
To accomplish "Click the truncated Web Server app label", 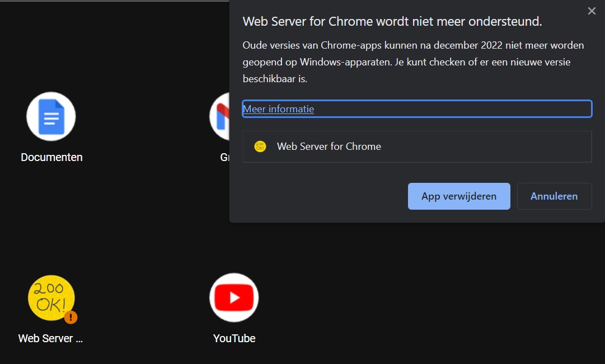I will 50,338.
